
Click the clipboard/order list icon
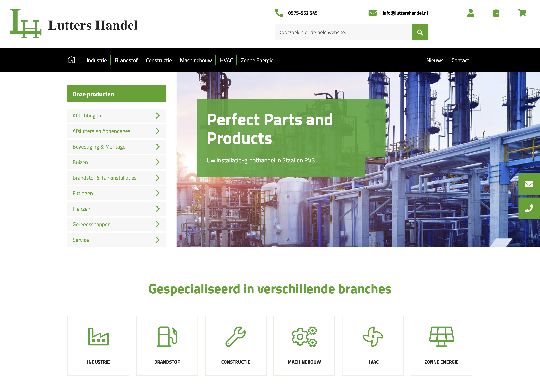coord(496,13)
